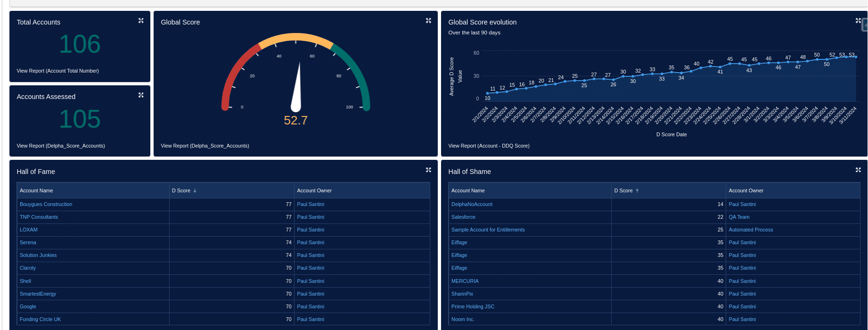Open View Report under Global Score gauge
This screenshot has height=330, width=868.
pos(205,146)
